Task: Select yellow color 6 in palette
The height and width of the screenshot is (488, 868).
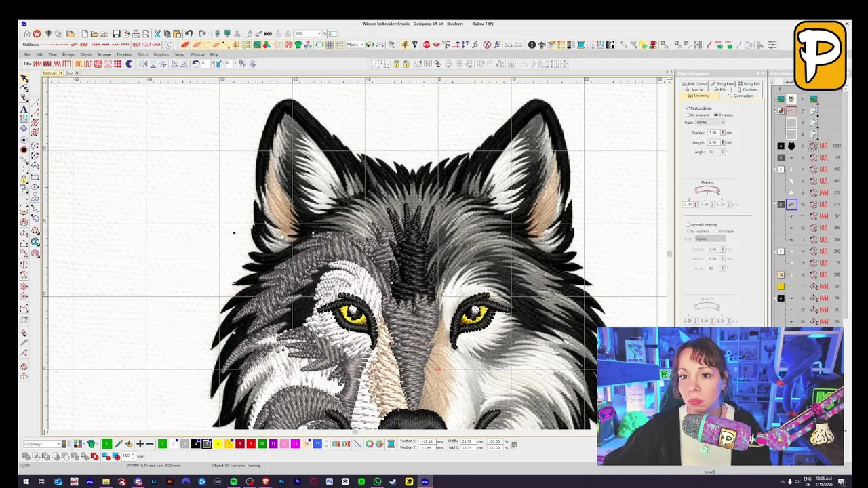Action: coord(218,444)
